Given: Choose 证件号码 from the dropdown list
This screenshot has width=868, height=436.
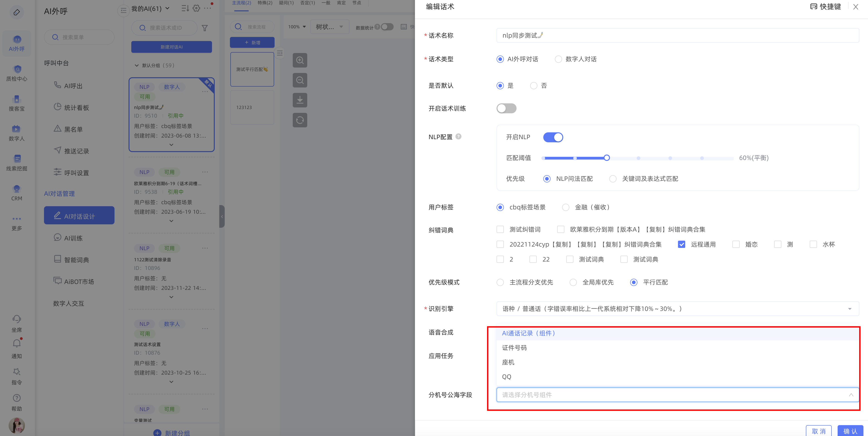Looking at the screenshot, I should (x=514, y=348).
